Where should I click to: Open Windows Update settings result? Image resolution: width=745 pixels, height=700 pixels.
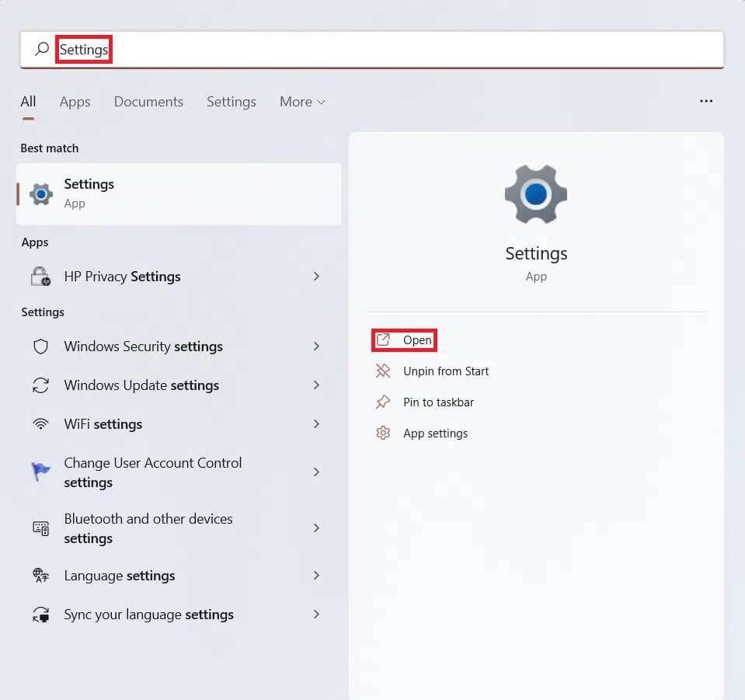point(179,385)
